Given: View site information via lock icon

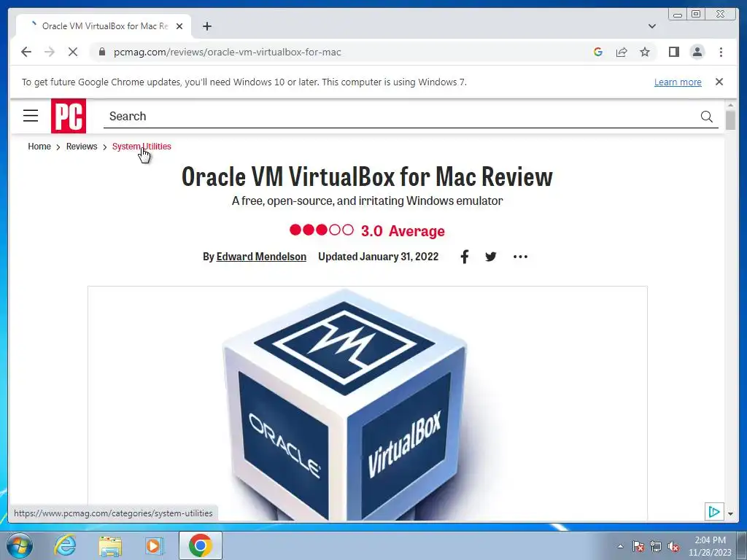Looking at the screenshot, I should click(x=102, y=52).
